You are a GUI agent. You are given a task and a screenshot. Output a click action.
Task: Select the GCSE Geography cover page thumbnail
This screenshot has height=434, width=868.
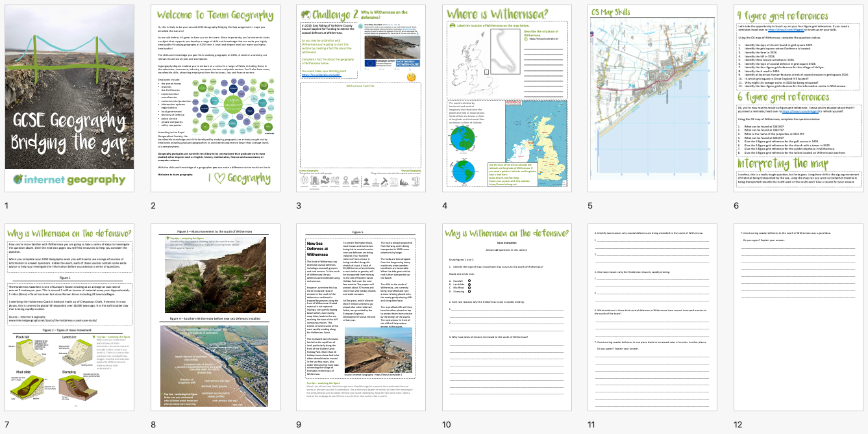pos(69,99)
